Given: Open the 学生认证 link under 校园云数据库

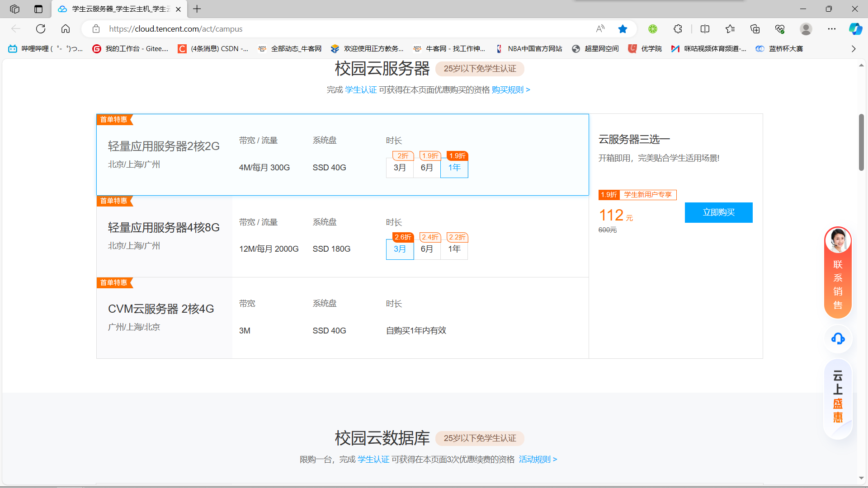Looking at the screenshot, I should (x=373, y=460).
